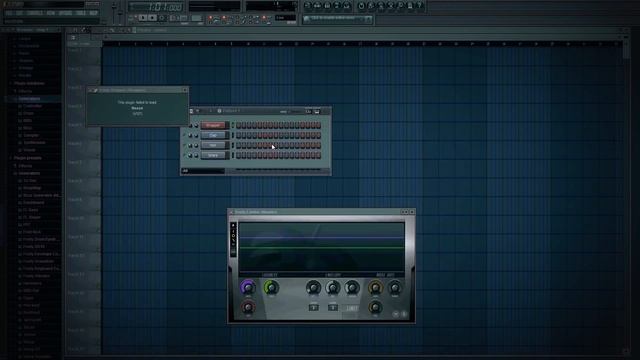640x360 pixels.
Task: Open the FILE menu
Action: pyautogui.click(x=10, y=13)
